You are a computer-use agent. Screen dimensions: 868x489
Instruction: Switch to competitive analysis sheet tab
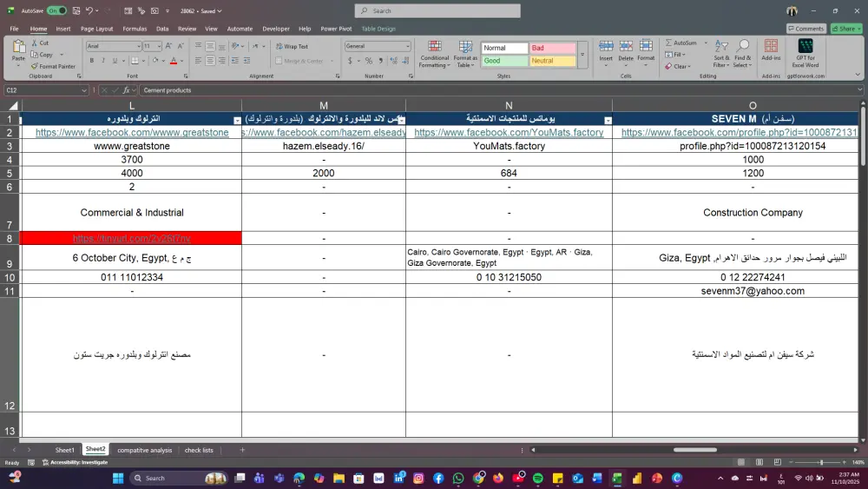point(144,450)
